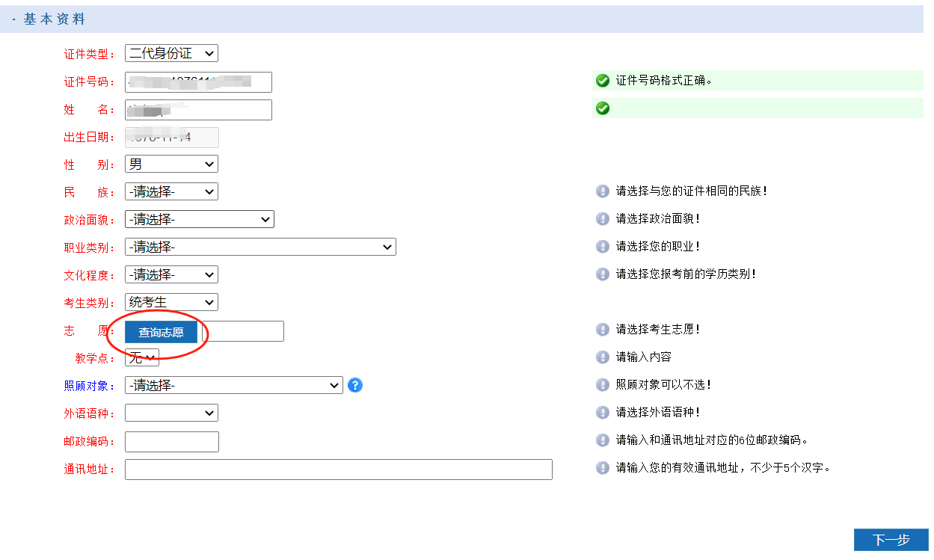Image resolution: width=934 pixels, height=560 pixels.
Task: Click the 通讯地址 input field
Action: pos(338,469)
